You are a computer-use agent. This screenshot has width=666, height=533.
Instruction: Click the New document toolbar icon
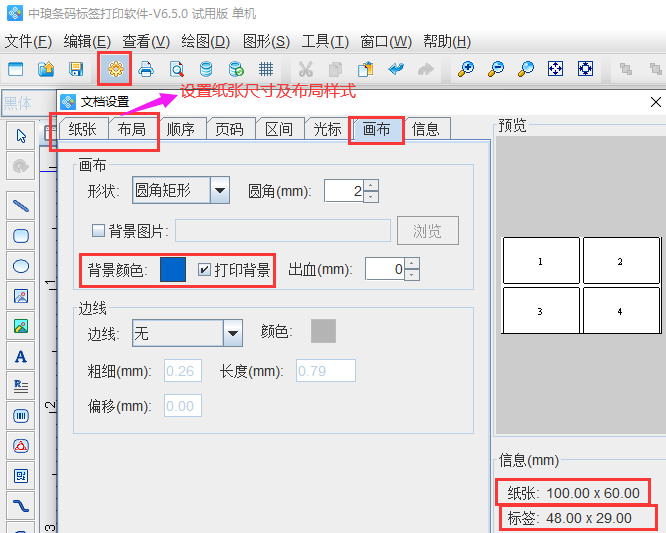(16, 69)
